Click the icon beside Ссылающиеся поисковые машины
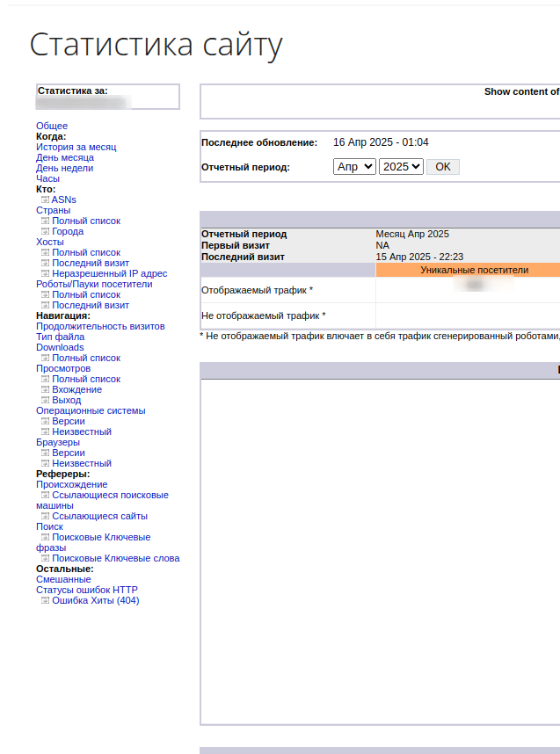Viewport: 560px width, 754px height. coord(45,495)
